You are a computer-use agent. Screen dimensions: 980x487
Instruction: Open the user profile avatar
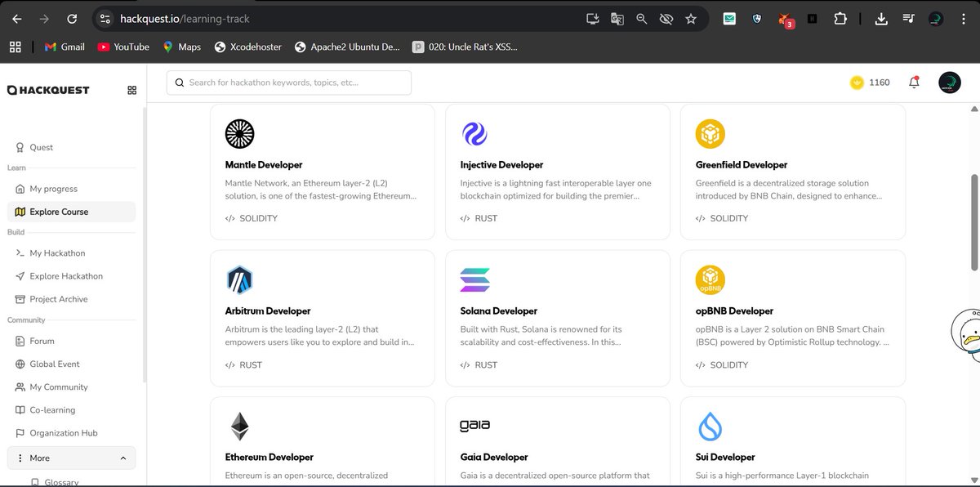(x=950, y=83)
